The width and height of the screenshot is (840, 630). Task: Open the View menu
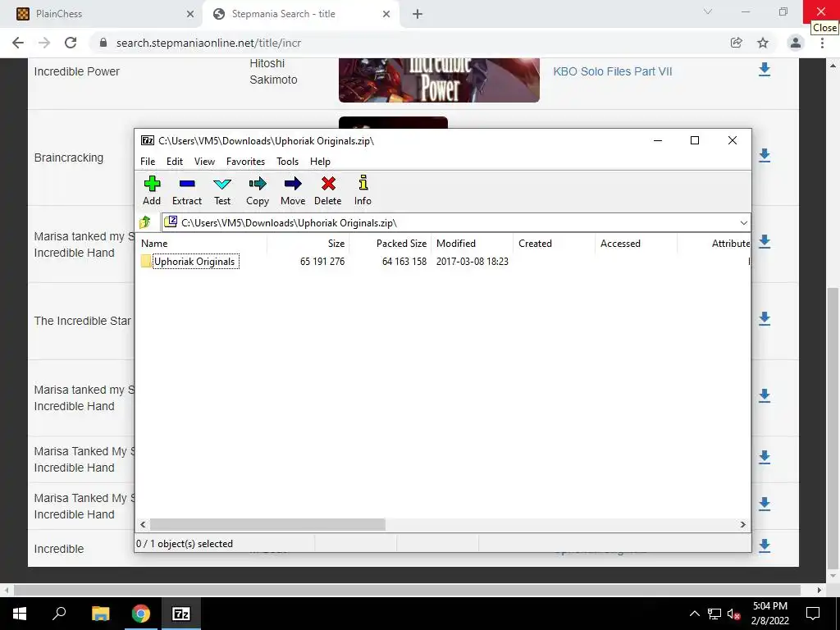(x=204, y=162)
